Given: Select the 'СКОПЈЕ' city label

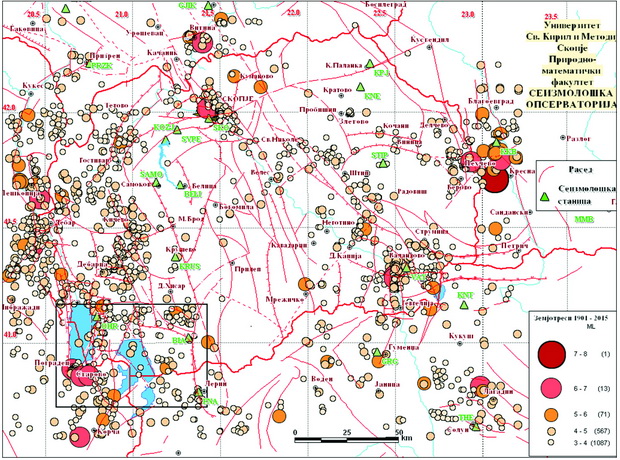Looking at the screenshot, I should [237, 98].
